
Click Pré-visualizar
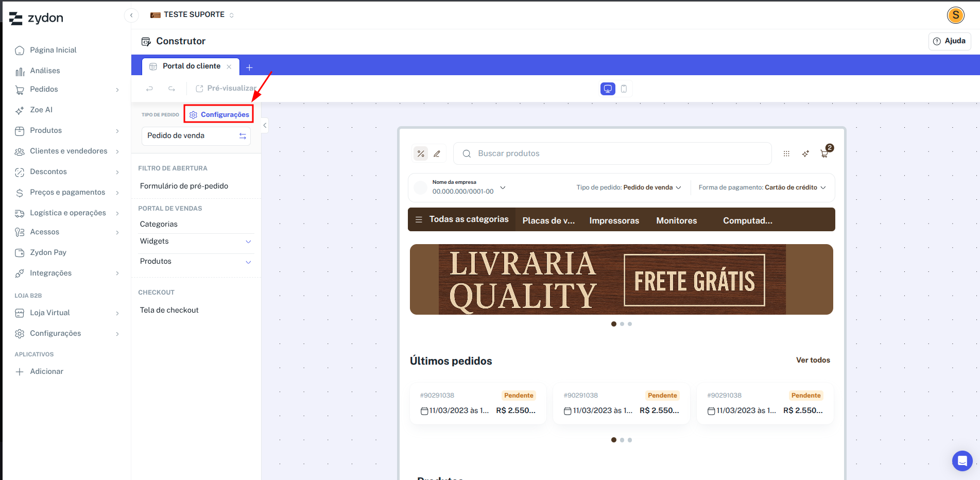coord(226,89)
